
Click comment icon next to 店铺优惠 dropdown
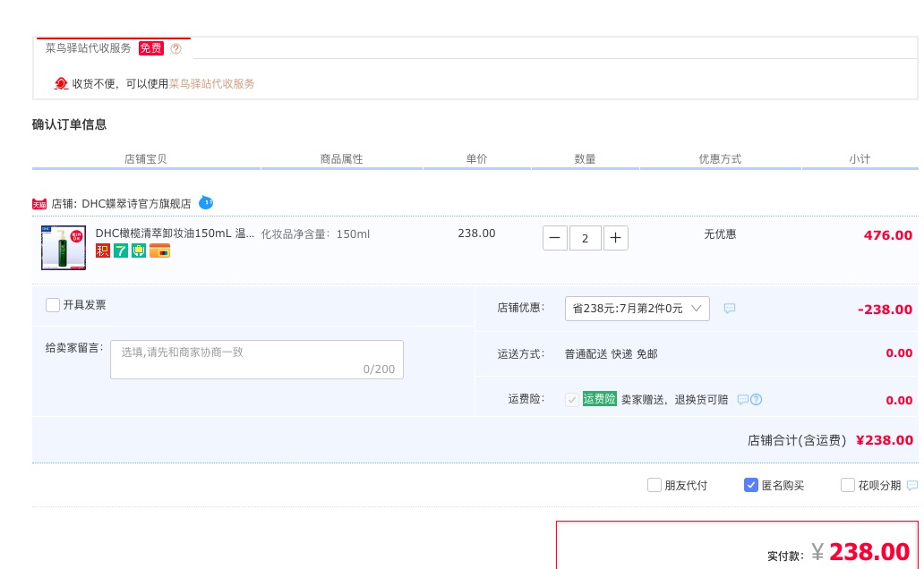(x=730, y=309)
